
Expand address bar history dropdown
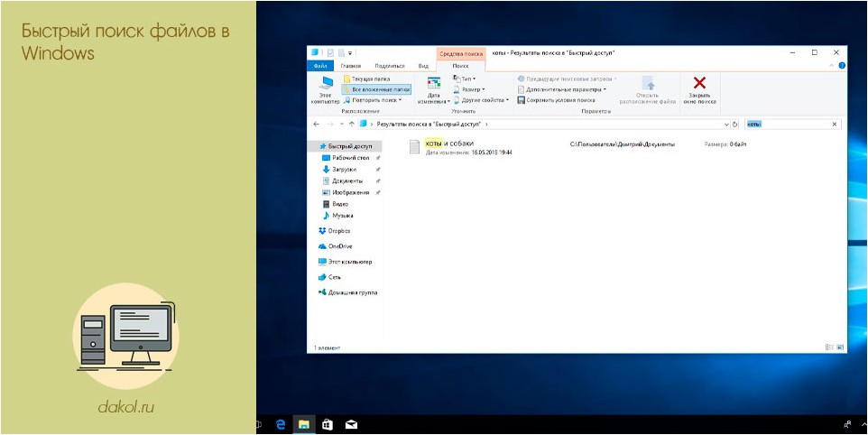click(x=726, y=125)
